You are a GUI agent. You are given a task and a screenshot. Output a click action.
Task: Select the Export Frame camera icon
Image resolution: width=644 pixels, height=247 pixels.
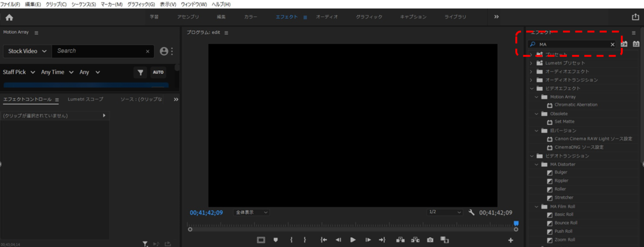pyautogui.click(x=430, y=240)
